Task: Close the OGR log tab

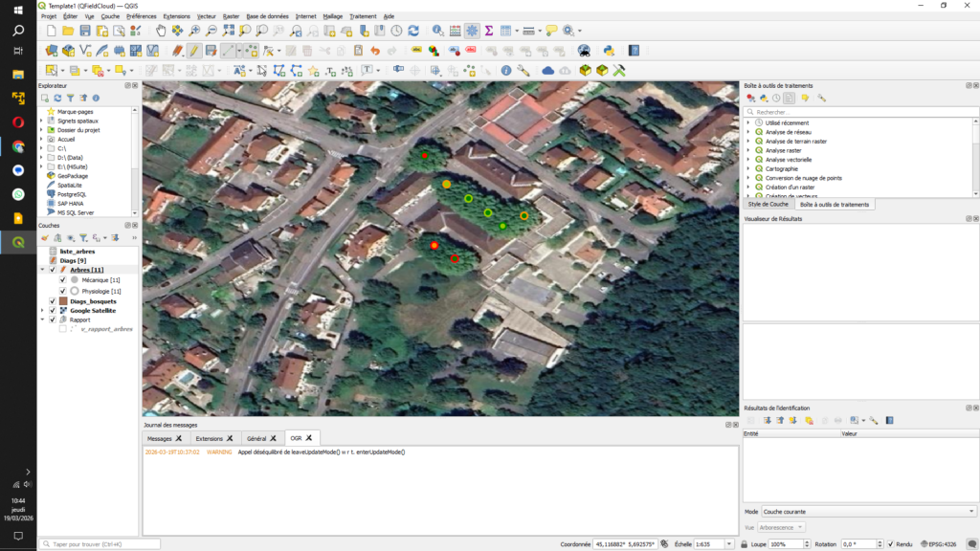Action: pyautogui.click(x=309, y=438)
